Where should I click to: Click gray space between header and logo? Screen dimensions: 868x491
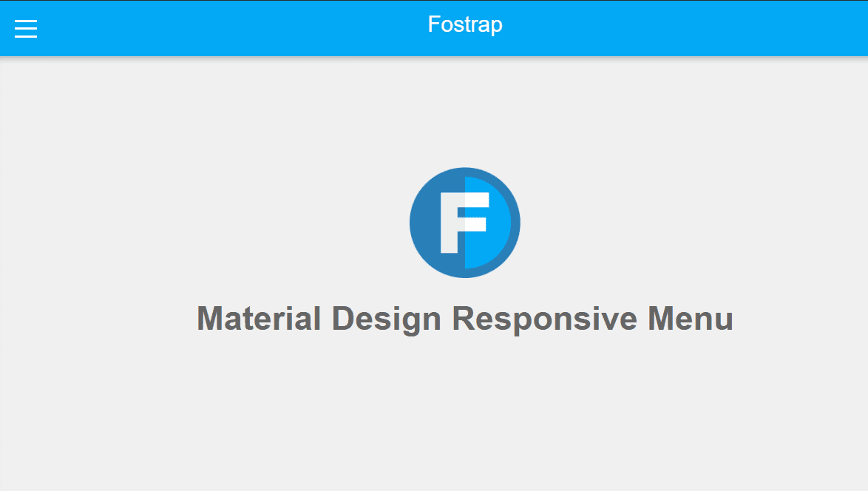[465, 111]
